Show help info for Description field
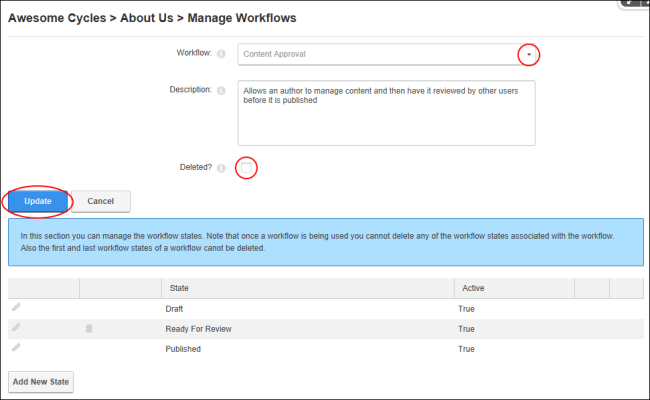 point(221,90)
